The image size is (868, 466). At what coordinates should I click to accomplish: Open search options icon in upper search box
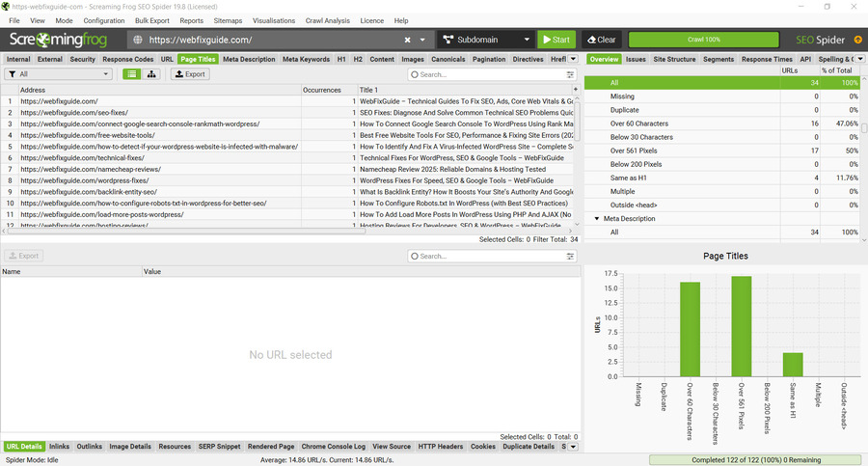pyautogui.click(x=570, y=74)
